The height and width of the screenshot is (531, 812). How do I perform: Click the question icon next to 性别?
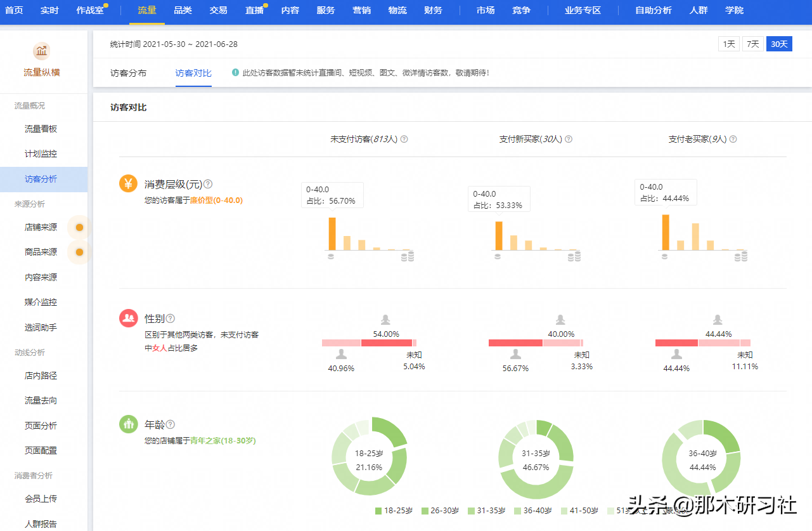170,318
